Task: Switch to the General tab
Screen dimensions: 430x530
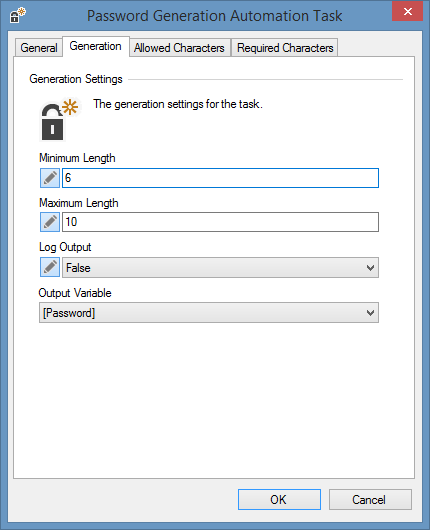Action: pyautogui.click(x=39, y=48)
